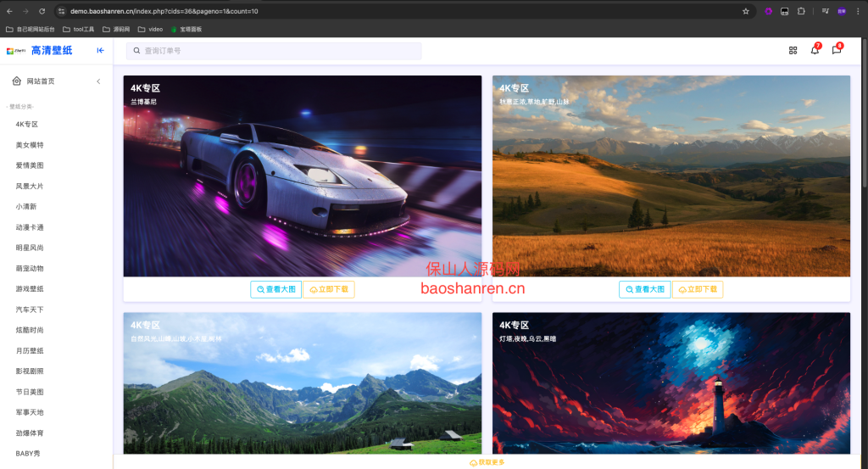Click 立即下载 under the Lamborghini wallpaper
This screenshot has width=868, height=469.
(x=329, y=289)
